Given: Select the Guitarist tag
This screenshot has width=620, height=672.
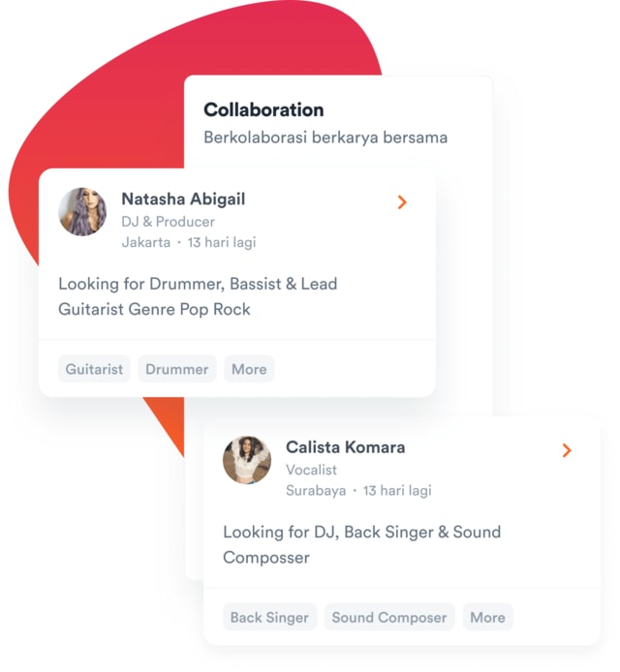Looking at the screenshot, I should pyautogui.click(x=94, y=369).
